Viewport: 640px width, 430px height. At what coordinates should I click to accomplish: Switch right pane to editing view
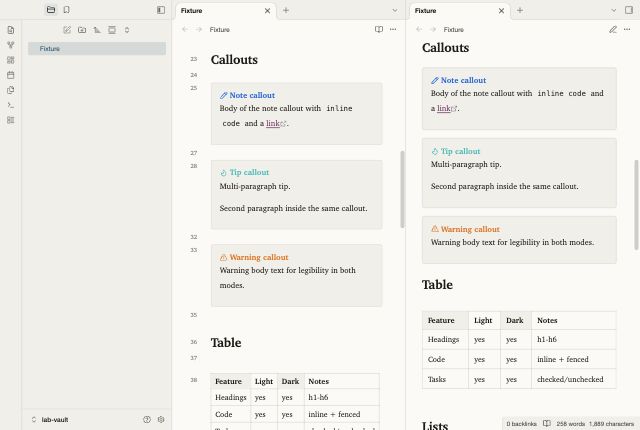pos(613,29)
